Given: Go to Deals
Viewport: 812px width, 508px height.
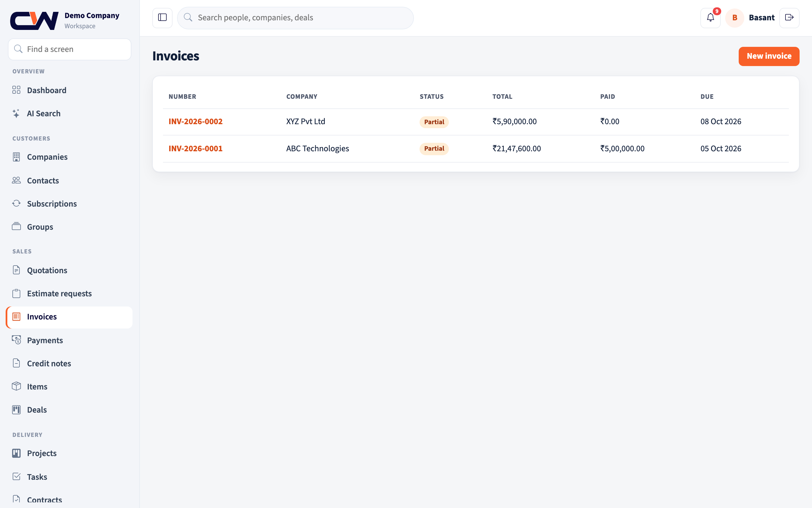Looking at the screenshot, I should tap(69, 410).
